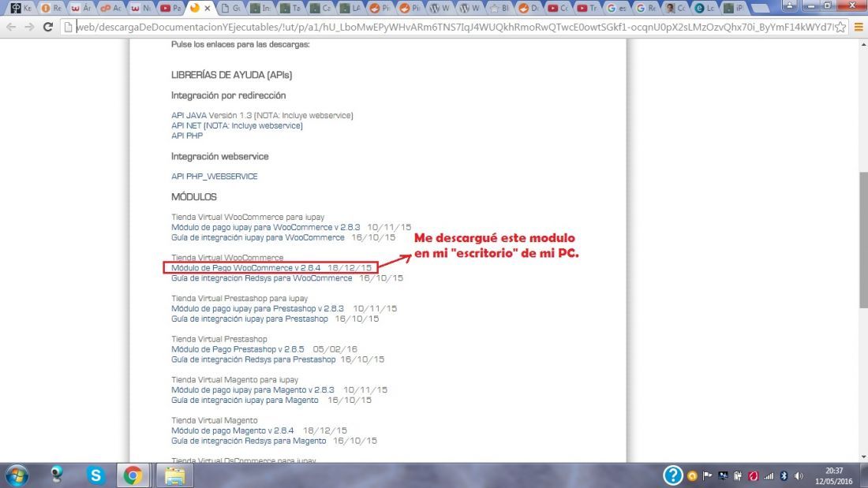Go back using the browser back arrow

[11, 27]
